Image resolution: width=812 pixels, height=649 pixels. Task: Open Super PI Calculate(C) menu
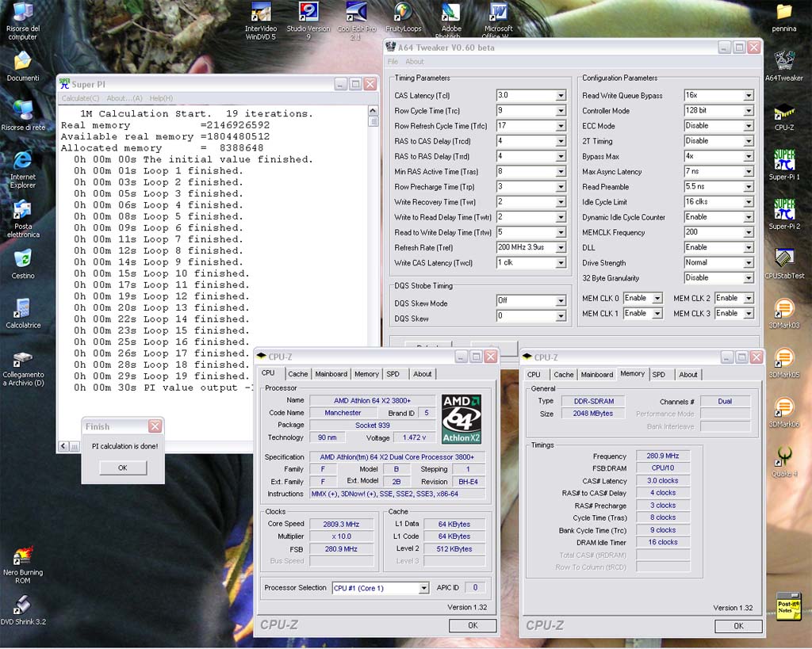(80, 98)
